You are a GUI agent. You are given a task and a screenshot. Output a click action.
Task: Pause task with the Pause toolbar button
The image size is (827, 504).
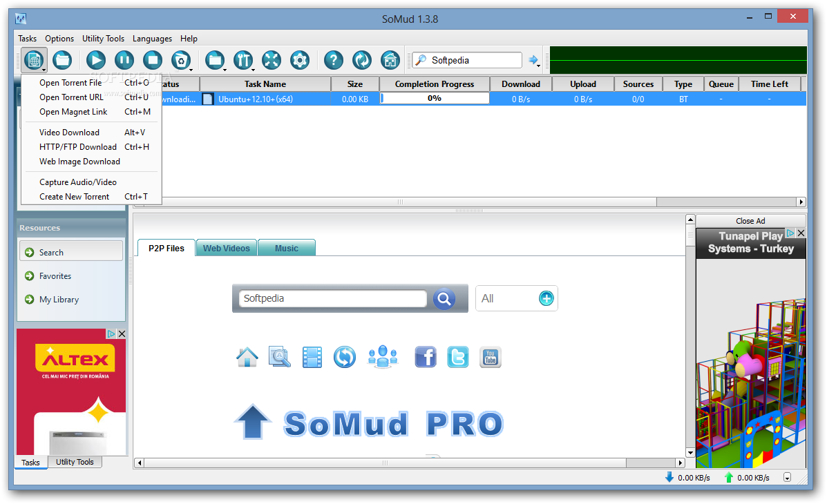click(x=124, y=60)
